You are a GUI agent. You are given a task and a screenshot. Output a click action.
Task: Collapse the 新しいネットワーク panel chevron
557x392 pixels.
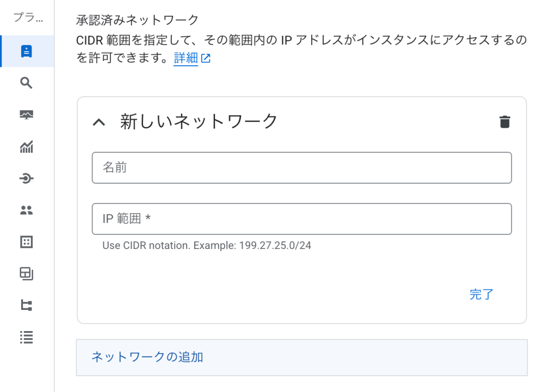pyautogui.click(x=99, y=122)
